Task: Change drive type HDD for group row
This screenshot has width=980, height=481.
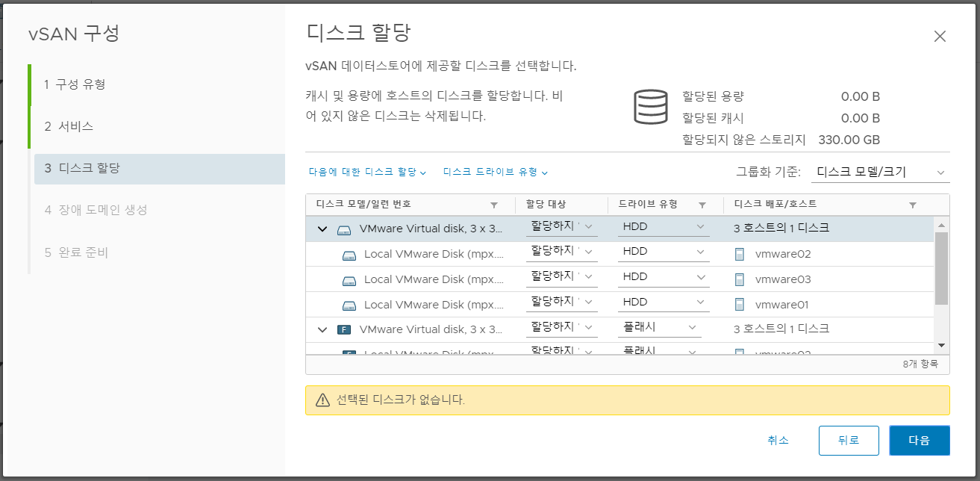Action: click(x=664, y=226)
